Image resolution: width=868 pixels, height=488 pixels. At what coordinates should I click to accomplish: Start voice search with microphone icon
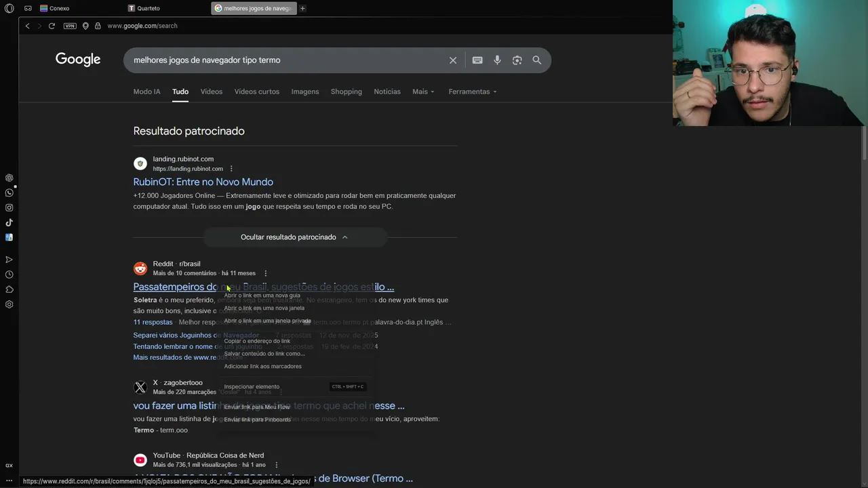pos(497,60)
